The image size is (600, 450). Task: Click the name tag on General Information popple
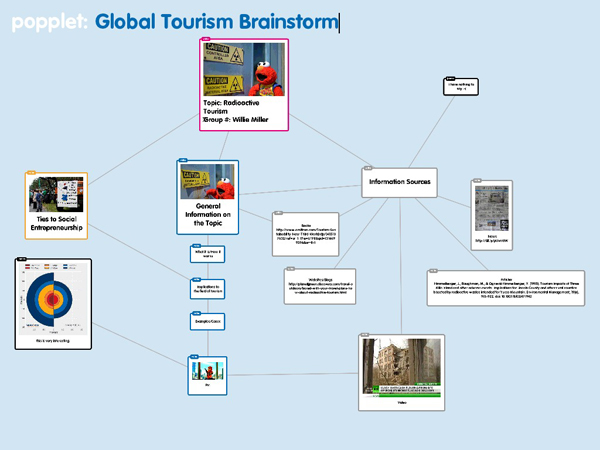tap(182, 159)
